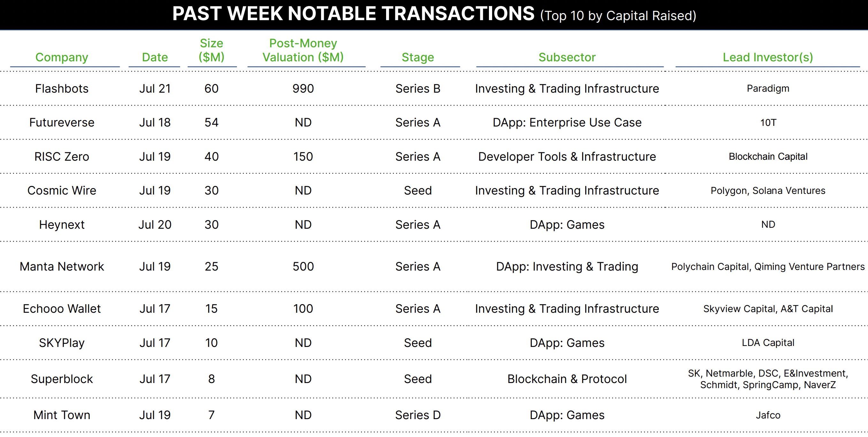Click the Paradigm lead investor entry
This screenshot has width=868, height=437.
tap(768, 88)
